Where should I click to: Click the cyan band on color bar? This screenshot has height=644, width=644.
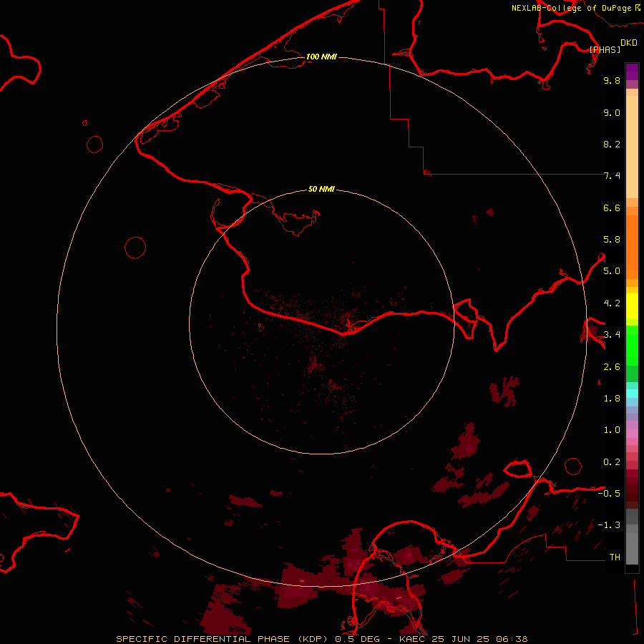tap(632, 394)
